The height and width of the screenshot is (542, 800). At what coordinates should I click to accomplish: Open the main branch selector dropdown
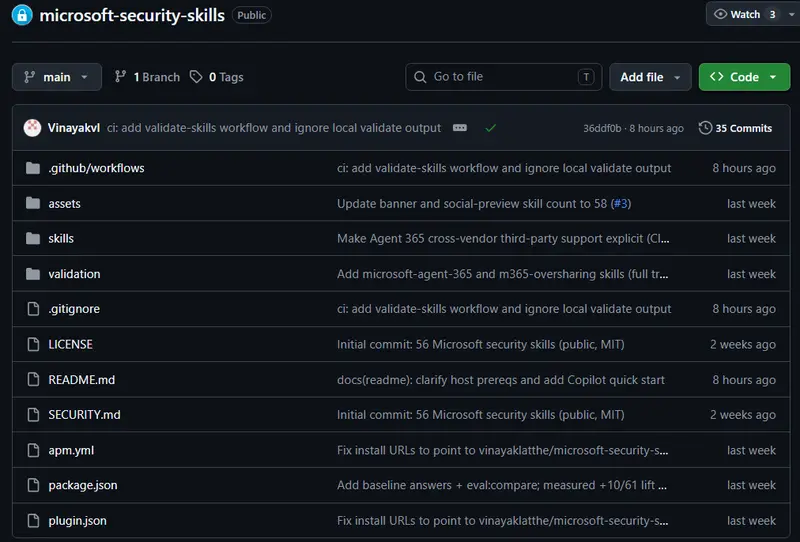pos(57,77)
